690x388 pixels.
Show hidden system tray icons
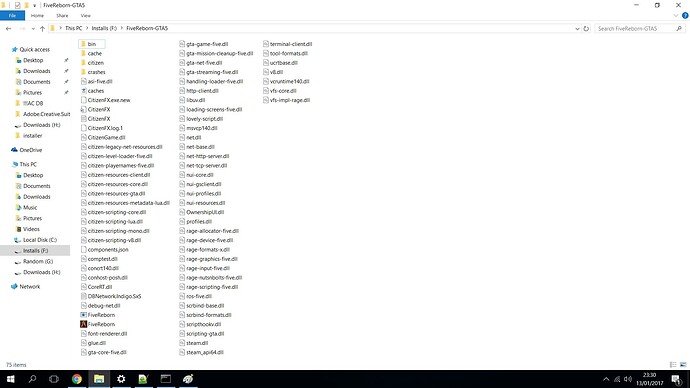tap(606, 379)
